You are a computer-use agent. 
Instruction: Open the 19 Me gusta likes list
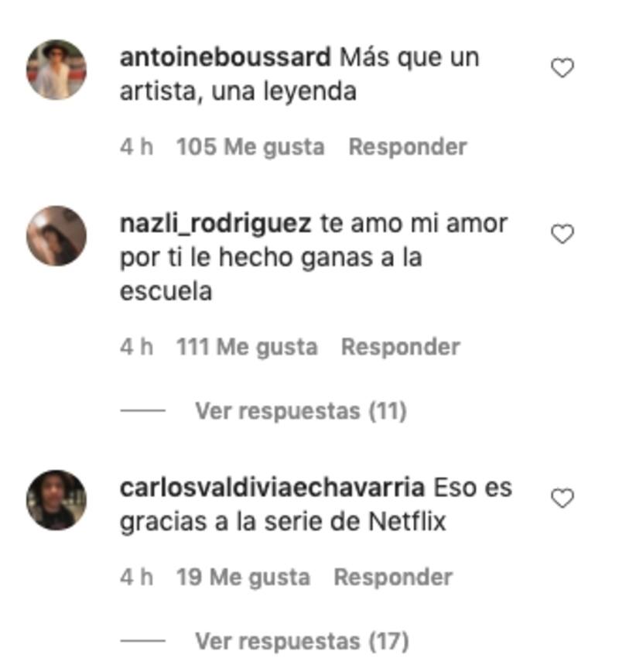tap(243, 578)
